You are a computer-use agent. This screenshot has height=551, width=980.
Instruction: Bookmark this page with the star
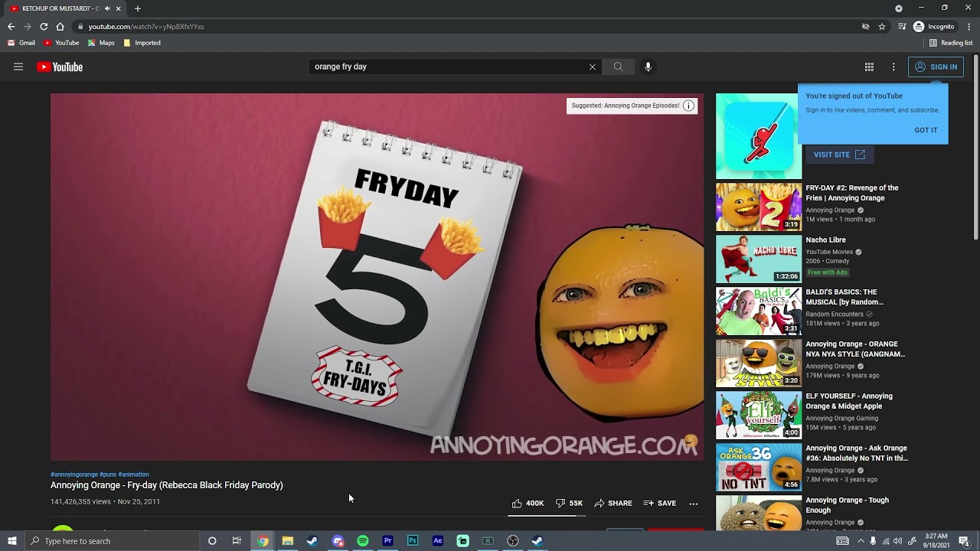tap(882, 26)
